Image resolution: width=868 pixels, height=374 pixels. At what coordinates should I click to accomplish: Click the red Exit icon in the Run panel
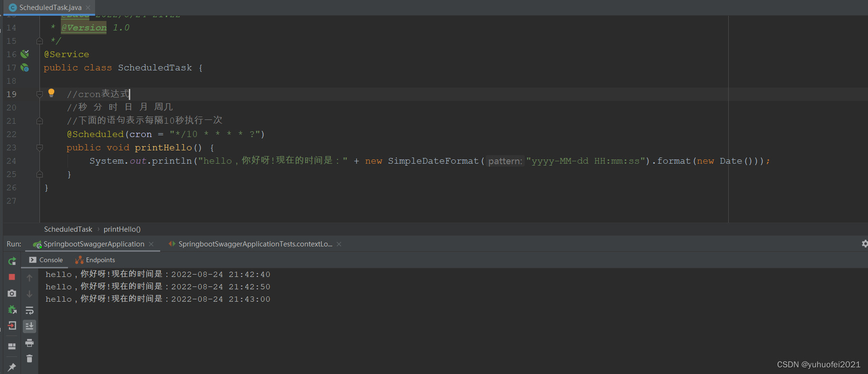pyautogui.click(x=12, y=325)
